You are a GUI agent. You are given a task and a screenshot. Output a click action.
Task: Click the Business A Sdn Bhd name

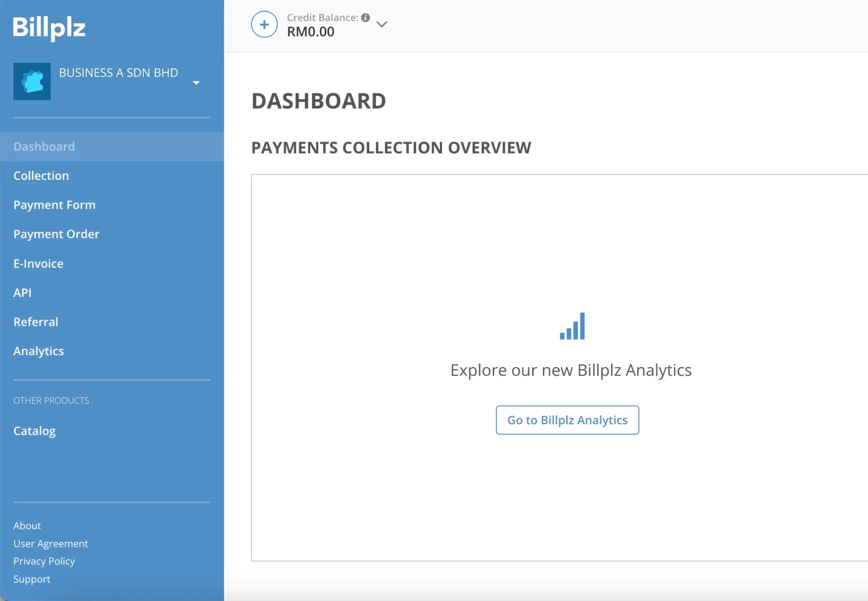[x=118, y=73]
